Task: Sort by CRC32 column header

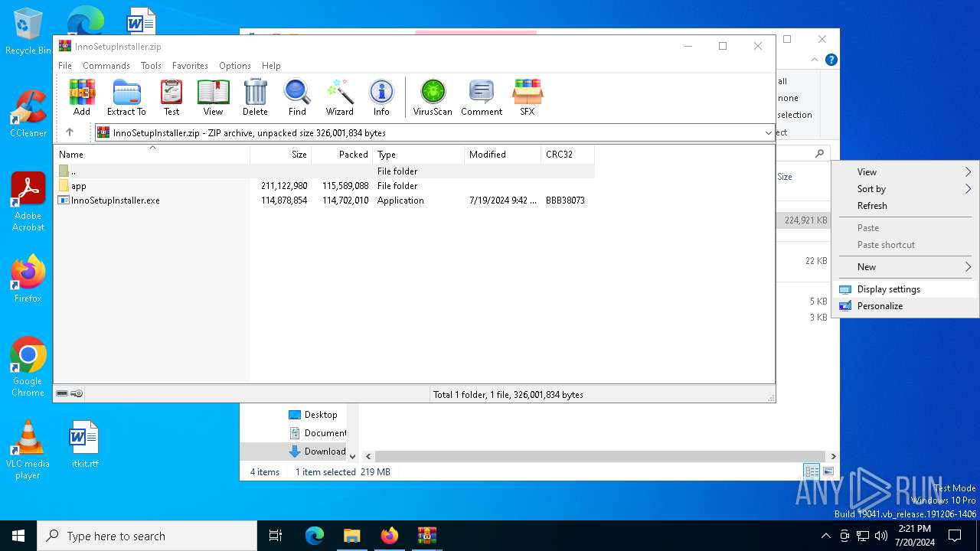Action: point(567,154)
